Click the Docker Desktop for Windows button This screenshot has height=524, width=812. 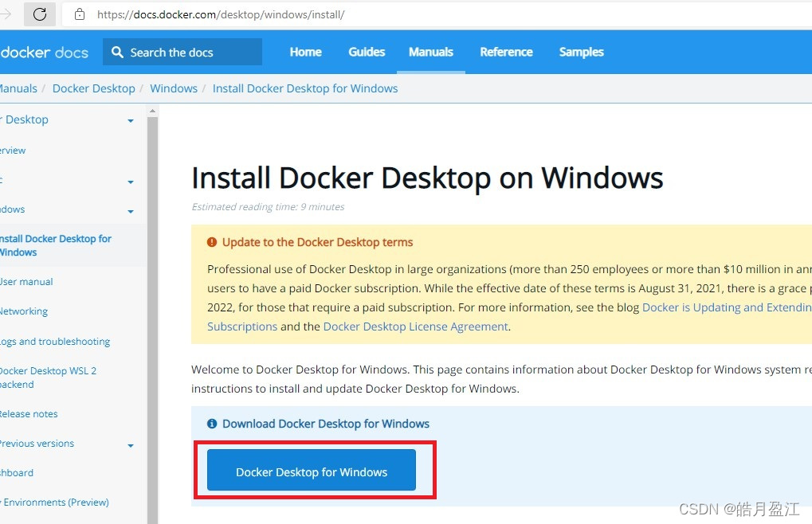pos(312,471)
